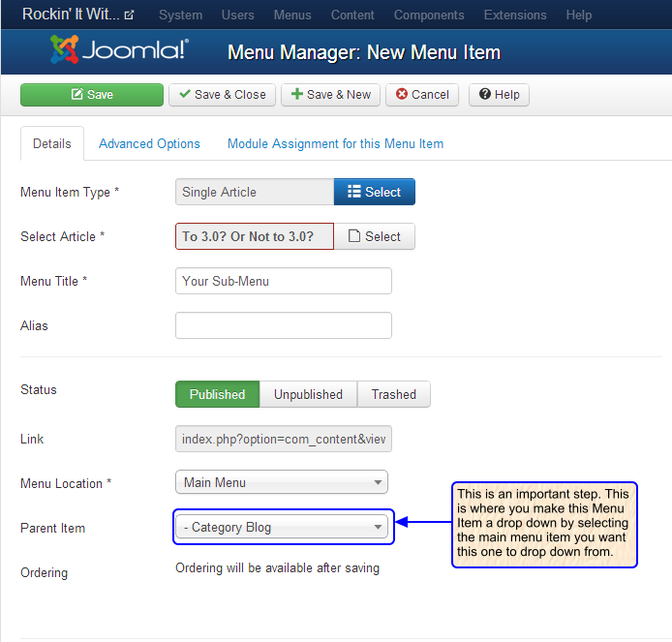Set status to Unpublished
Screen dimensions: 672x642
308,394
